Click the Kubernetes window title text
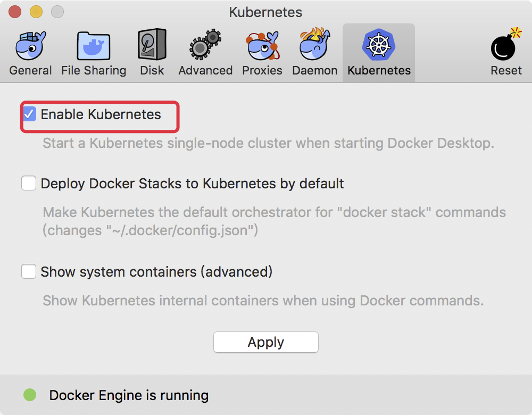 click(x=265, y=12)
